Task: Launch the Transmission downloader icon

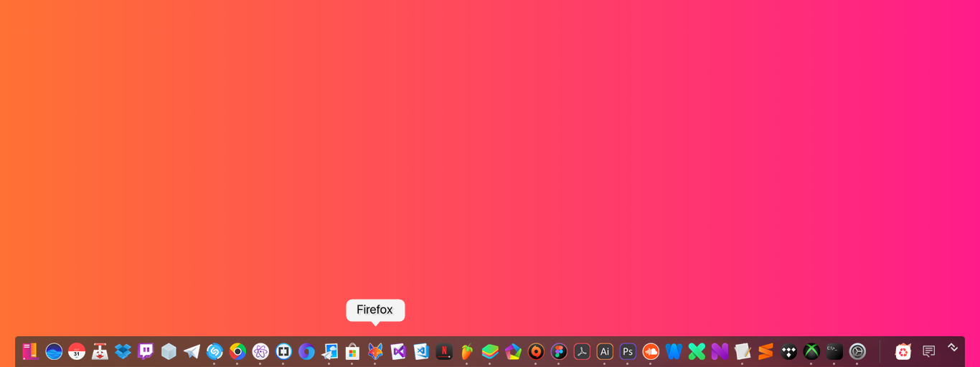Action: pyautogui.click(x=100, y=351)
